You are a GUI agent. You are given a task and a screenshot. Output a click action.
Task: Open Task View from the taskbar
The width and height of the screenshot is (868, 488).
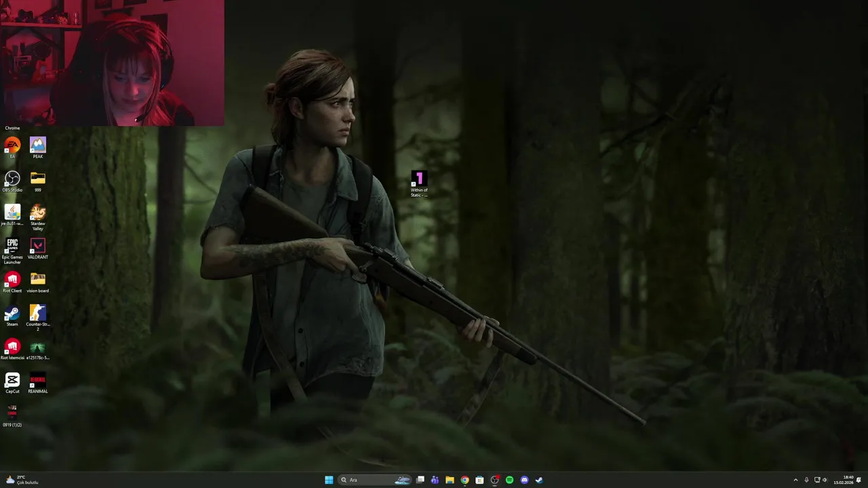(x=420, y=480)
